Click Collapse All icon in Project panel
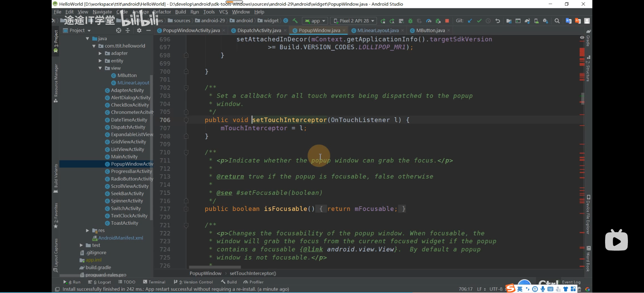644x293 pixels. (127, 30)
